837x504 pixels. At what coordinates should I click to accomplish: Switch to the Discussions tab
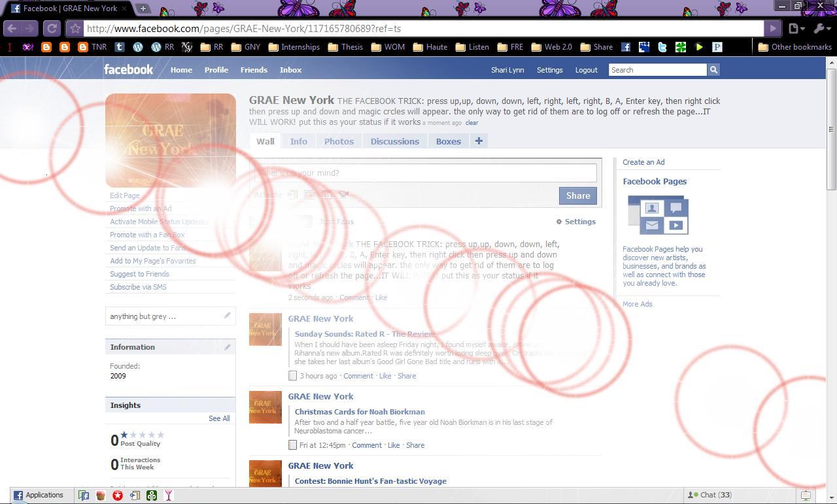(x=395, y=141)
